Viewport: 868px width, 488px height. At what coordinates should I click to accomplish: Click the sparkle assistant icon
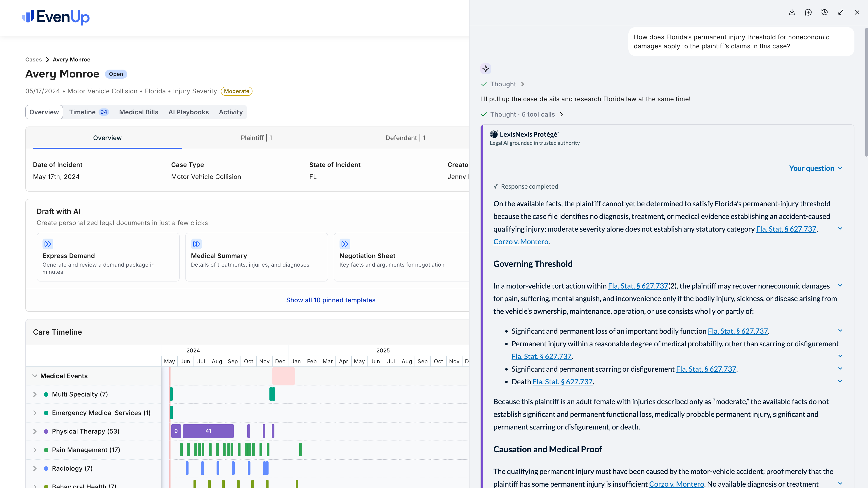tap(486, 69)
